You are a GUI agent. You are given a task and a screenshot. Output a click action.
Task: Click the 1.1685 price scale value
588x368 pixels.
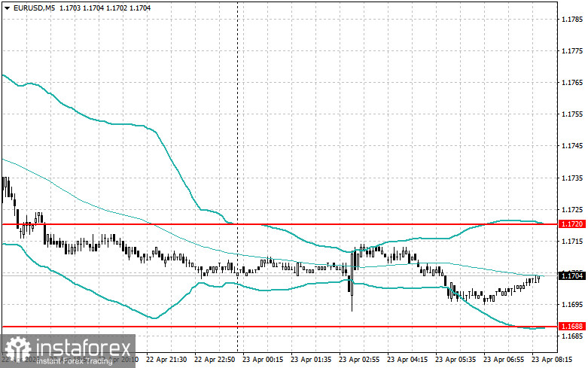[x=573, y=336]
